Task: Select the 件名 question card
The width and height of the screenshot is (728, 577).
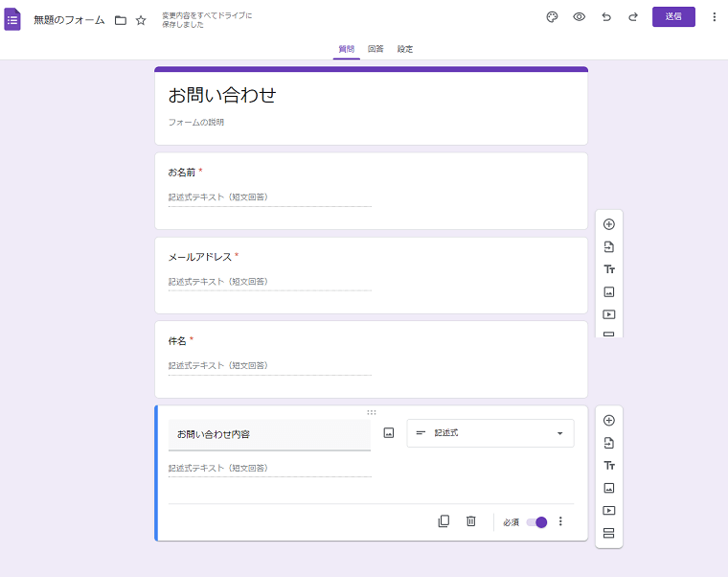Action: point(371,359)
